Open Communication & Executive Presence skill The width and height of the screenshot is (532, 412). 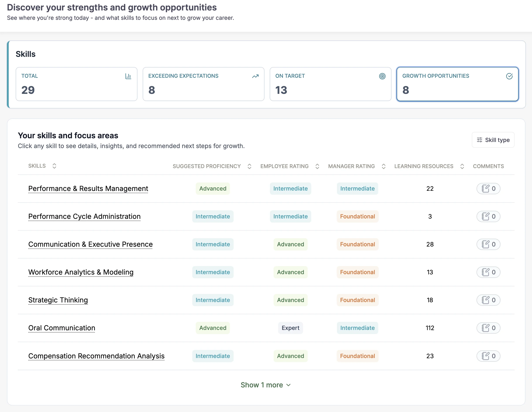pyautogui.click(x=90, y=244)
